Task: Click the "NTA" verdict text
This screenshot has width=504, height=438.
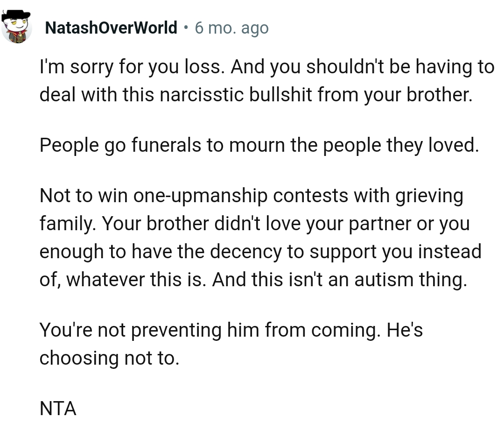Action: 58,409
